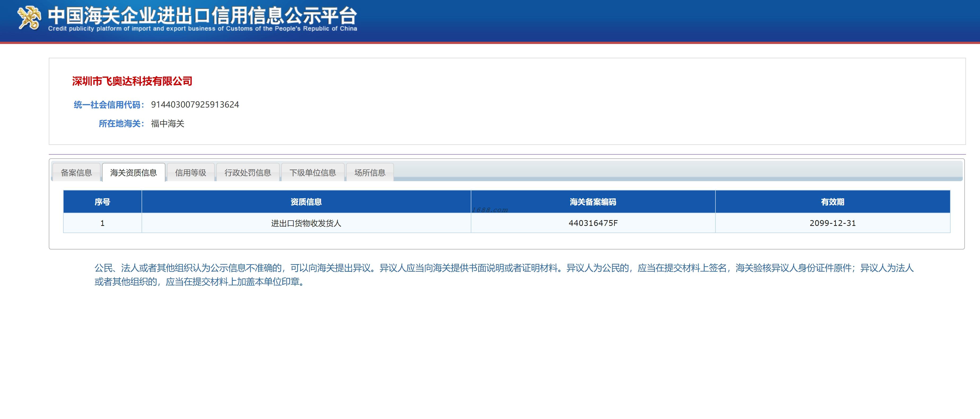This screenshot has height=419, width=980.
Task: Select the filing code 440316475F
Action: [593, 223]
